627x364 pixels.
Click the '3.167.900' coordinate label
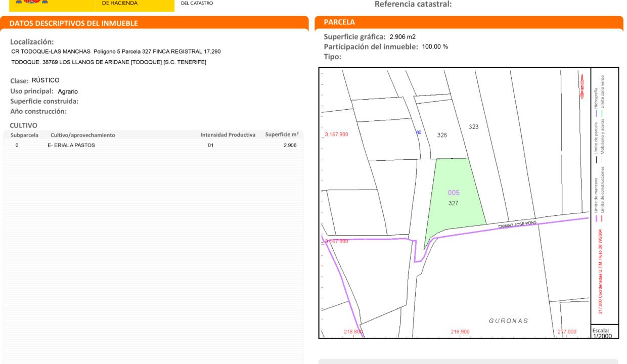(336, 134)
